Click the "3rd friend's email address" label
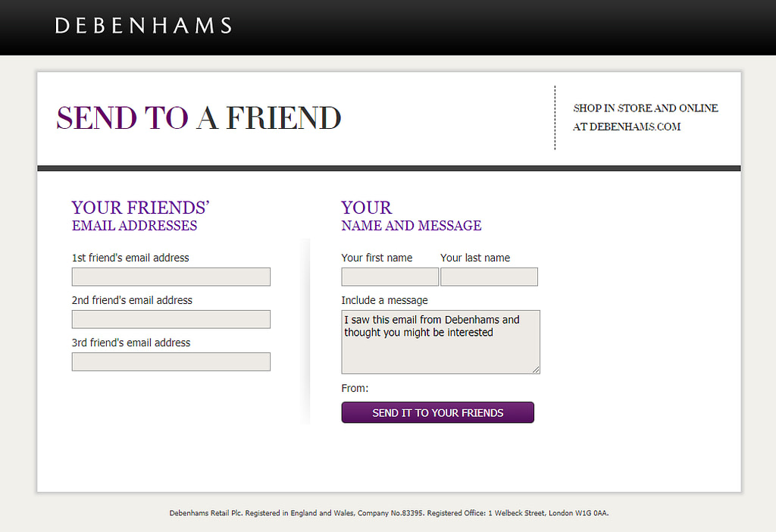The height and width of the screenshot is (532, 776). pyautogui.click(x=131, y=343)
